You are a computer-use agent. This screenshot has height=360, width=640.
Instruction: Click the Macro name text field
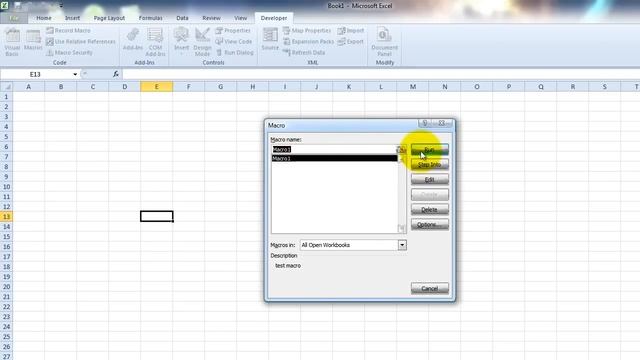(333, 149)
